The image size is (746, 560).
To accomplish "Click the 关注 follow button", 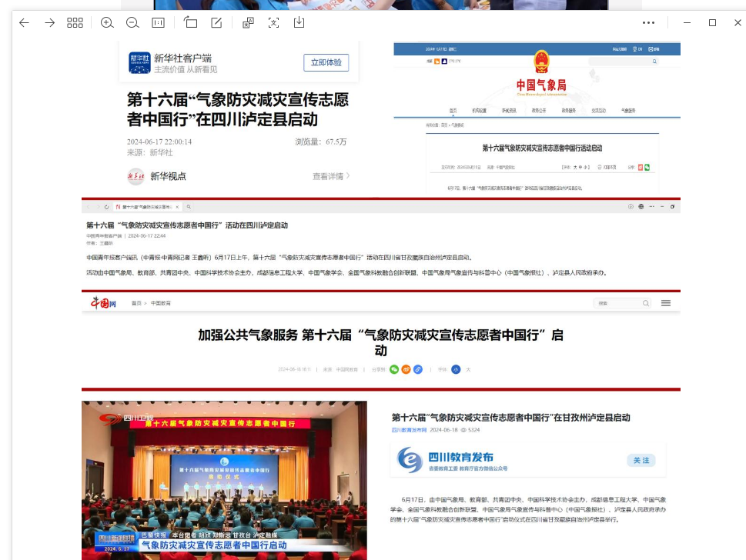I will click(641, 460).
